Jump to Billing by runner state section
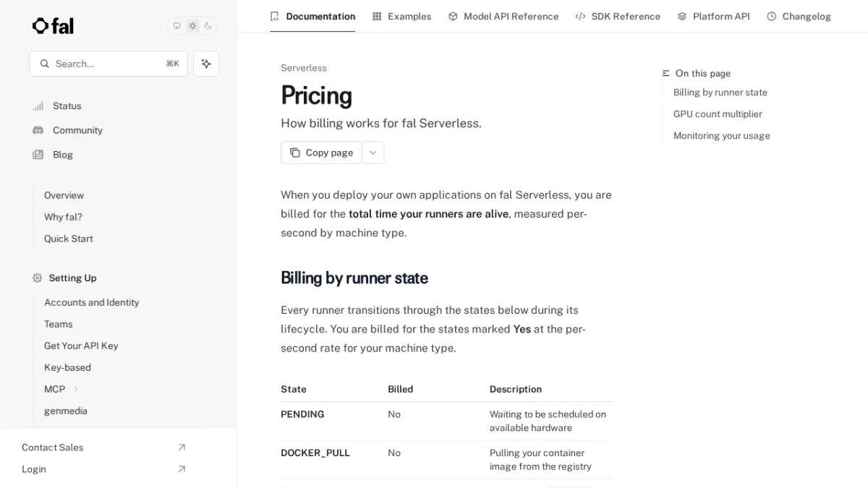This screenshot has width=868, height=488. click(720, 93)
